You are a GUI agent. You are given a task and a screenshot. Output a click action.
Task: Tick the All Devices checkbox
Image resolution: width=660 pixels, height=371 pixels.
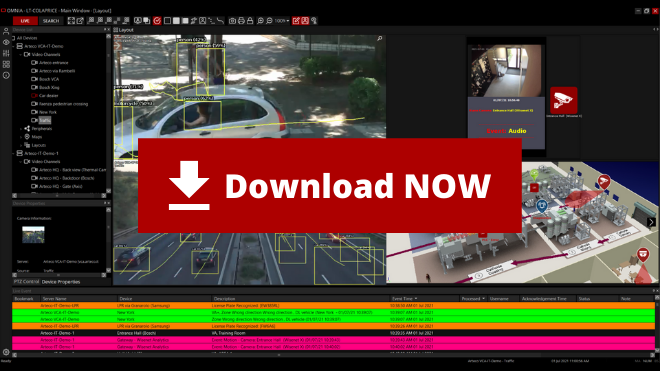pos(13,38)
